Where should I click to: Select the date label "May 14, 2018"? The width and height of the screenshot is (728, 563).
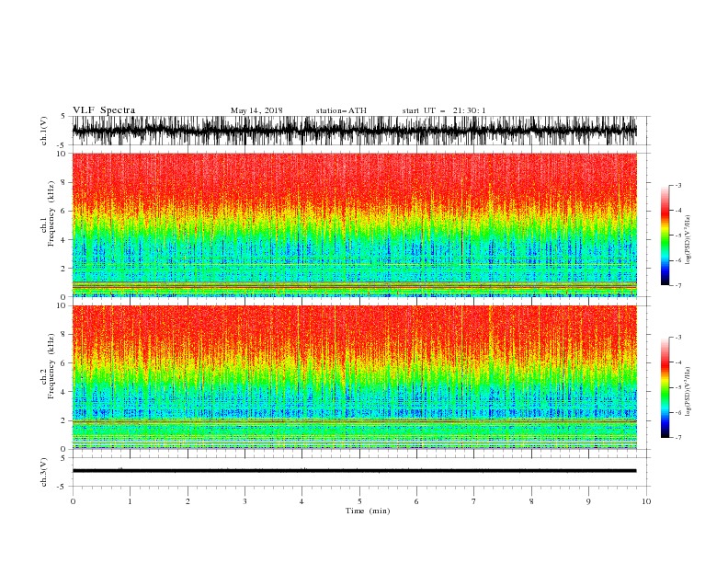[256, 110]
